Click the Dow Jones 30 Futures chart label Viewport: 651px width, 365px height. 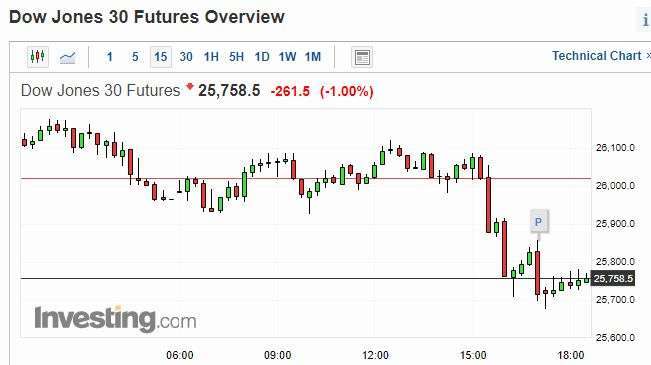pos(100,90)
